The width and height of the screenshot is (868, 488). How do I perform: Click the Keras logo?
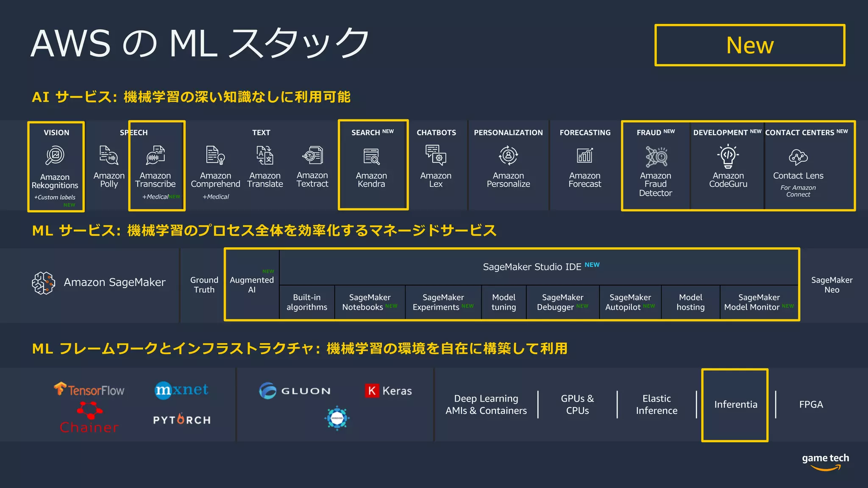[x=388, y=391]
